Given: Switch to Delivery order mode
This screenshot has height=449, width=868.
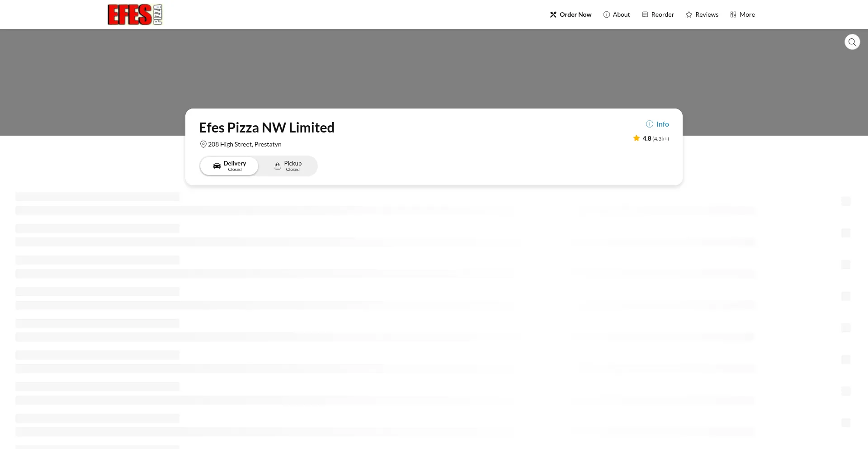Looking at the screenshot, I should 229,166.
